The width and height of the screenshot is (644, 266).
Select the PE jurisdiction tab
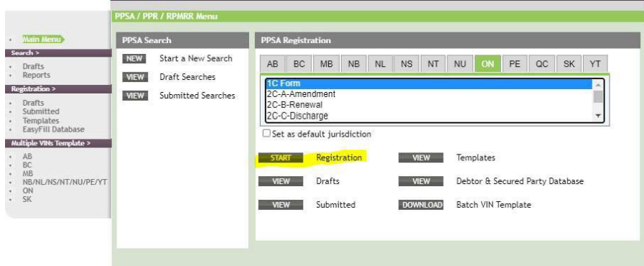coord(515,64)
